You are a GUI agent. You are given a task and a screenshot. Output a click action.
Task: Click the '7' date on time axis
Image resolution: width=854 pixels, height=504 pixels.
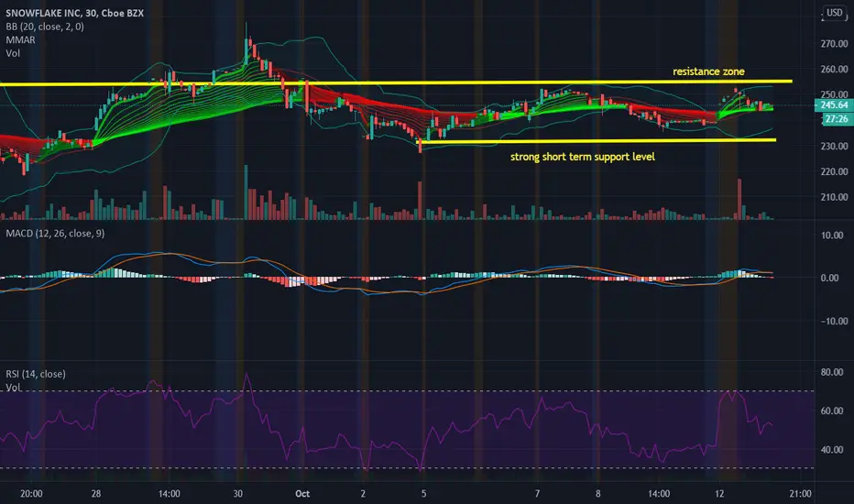(537, 494)
